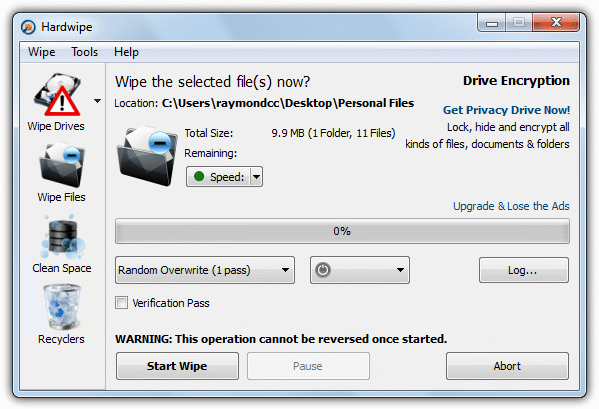The image size is (599, 409).
Task: Open the power action dropdown arrow
Action: pos(400,270)
